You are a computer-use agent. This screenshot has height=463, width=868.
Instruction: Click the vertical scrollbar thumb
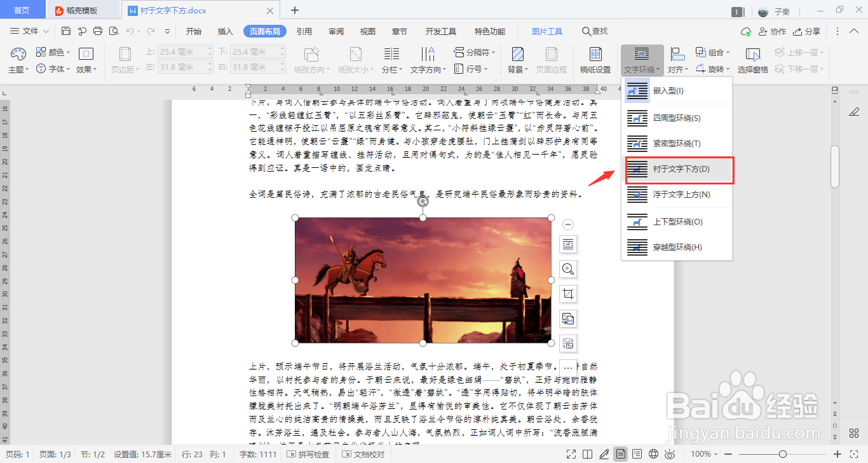pyautogui.click(x=835, y=167)
